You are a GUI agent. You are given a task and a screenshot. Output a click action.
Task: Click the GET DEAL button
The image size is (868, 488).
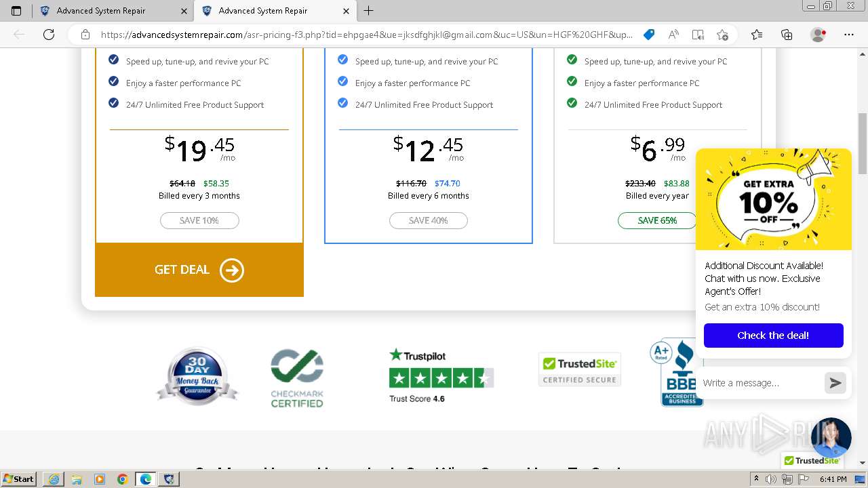pyautogui.click(x=199, y=270)
